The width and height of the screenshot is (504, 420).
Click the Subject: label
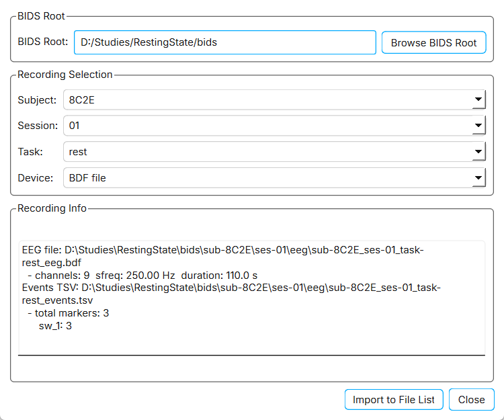point(37,100)
